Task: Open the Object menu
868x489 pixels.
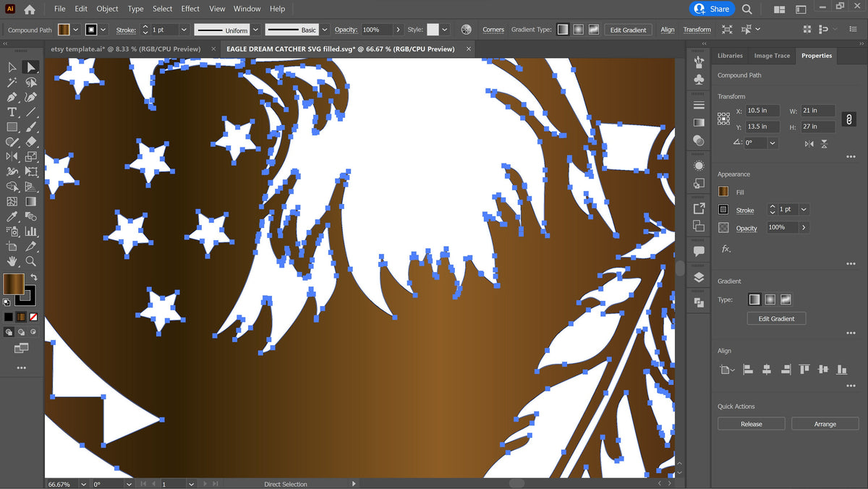Action: coord(107,9)
